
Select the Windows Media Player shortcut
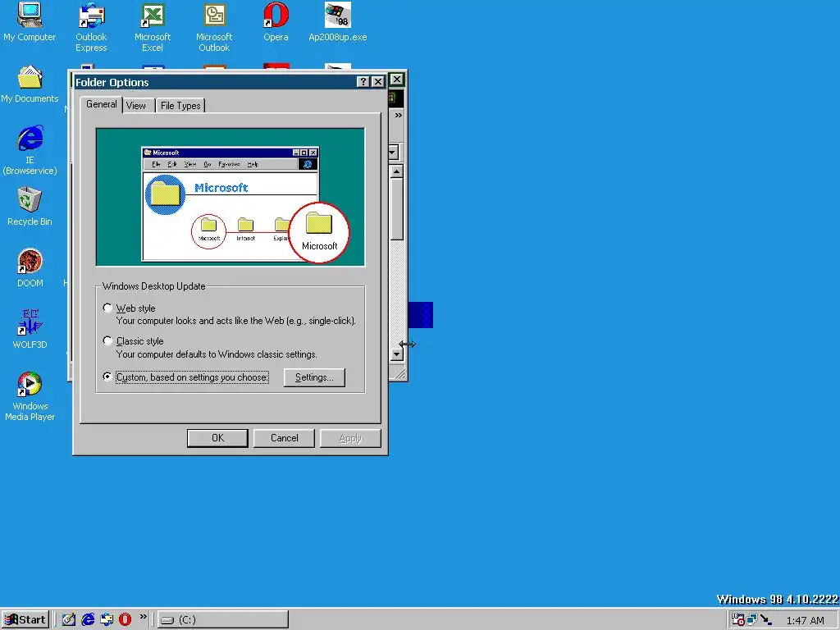[x=30, y=396]
